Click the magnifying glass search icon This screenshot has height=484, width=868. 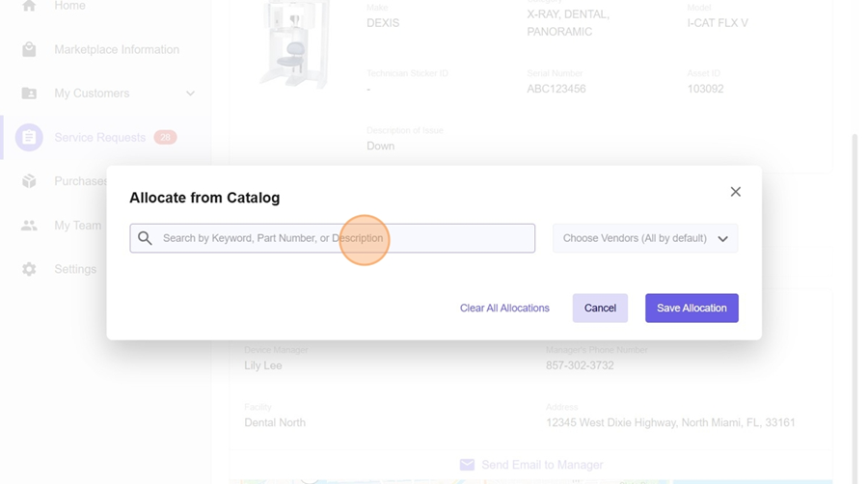pyautogui.click(x=145, y=238)
